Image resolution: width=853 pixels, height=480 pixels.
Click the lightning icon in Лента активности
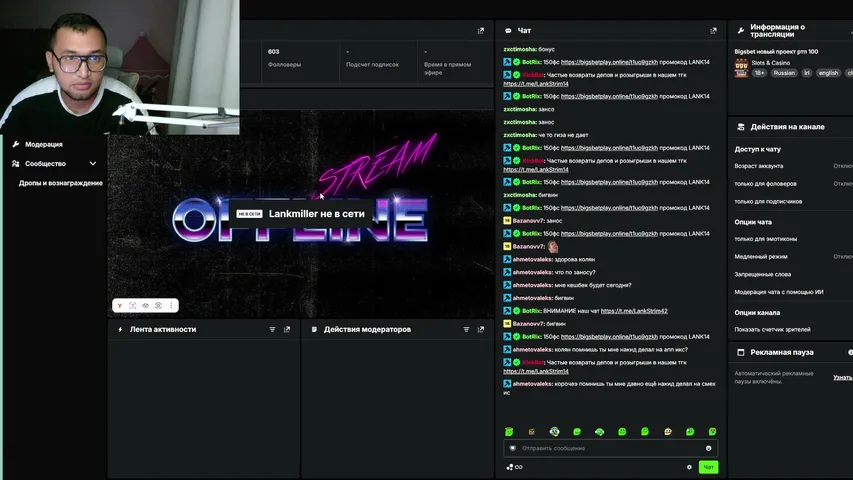point(120,329)
